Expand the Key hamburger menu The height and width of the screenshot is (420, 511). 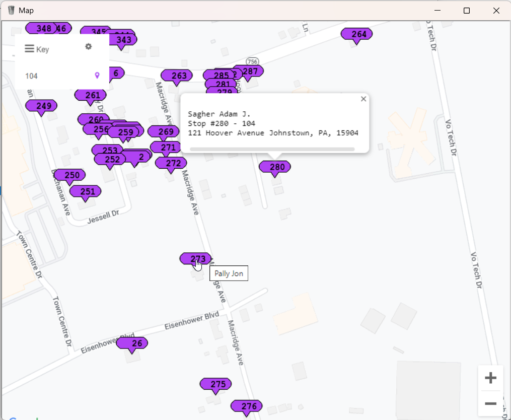(30, 49)
